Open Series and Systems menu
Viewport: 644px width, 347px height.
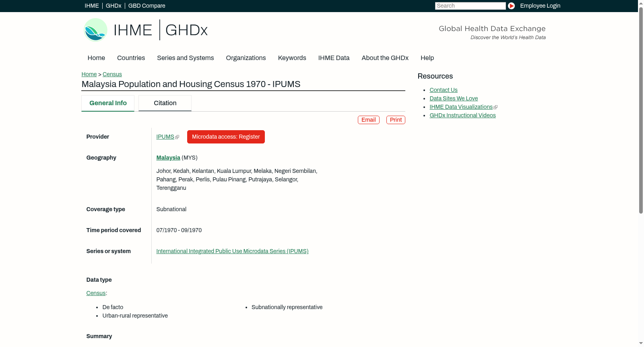(x=186, y=58)
